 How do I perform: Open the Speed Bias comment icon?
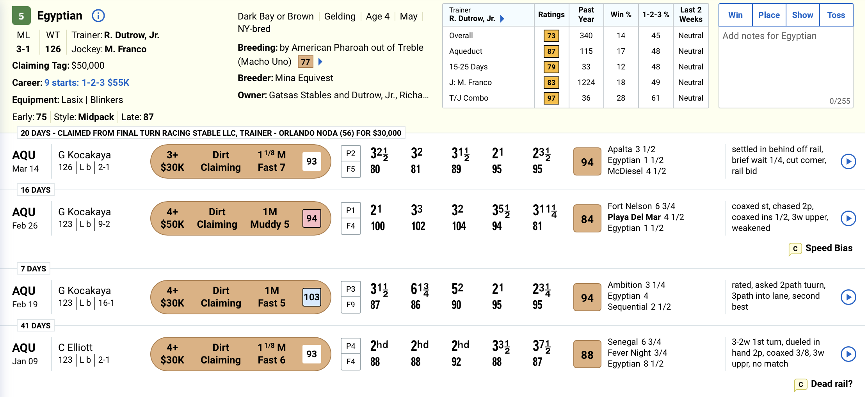click(x=795, y=249)
